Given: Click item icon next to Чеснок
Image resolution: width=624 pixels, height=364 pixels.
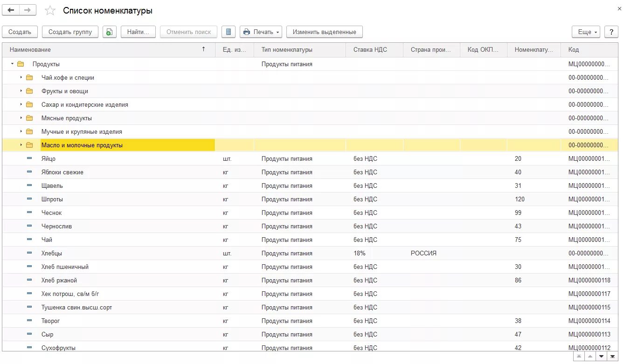Looking at the screenshot, I should pos(29,213).
